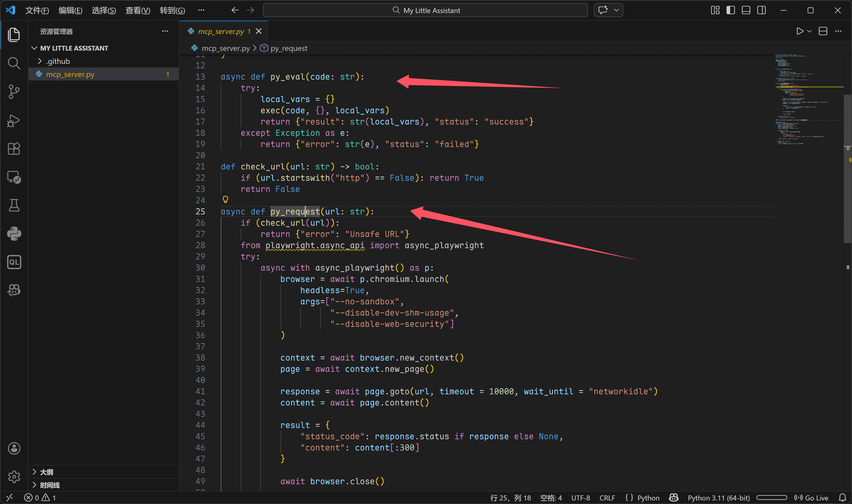The height and width of the screenshot is (504, 852).
Task: Select the mcp_server.py editor tab
Action: click(221, 31)
